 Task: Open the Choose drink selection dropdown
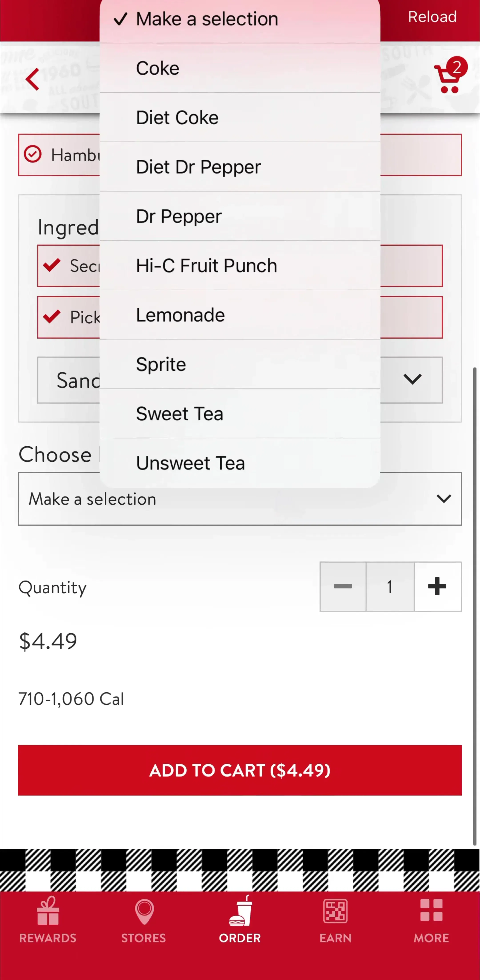tap(240, 499)
